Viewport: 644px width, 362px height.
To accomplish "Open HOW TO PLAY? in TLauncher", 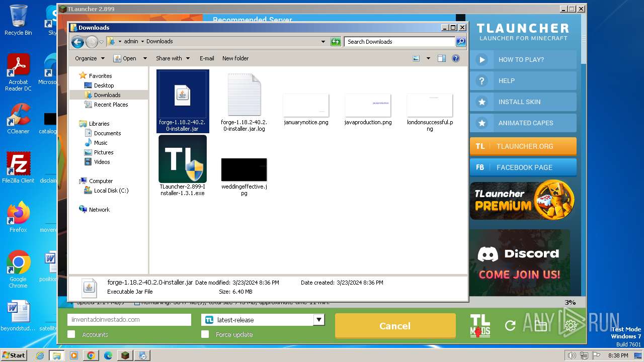I will click(x=523, y=59).
